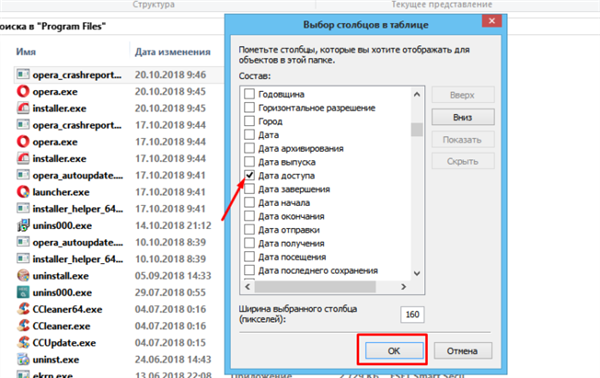Click the icon of opera.exe dated 20.10.2018
This screenshot has height=378, width=600.
coord(23,91)
